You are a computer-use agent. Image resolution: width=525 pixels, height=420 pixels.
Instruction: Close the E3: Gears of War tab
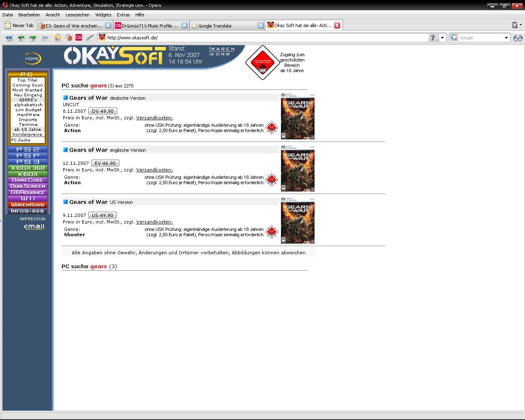coord(108,25)
